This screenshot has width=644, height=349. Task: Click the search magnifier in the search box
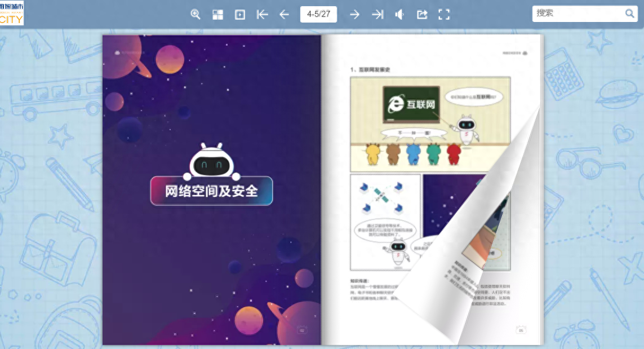click(629, 13)
